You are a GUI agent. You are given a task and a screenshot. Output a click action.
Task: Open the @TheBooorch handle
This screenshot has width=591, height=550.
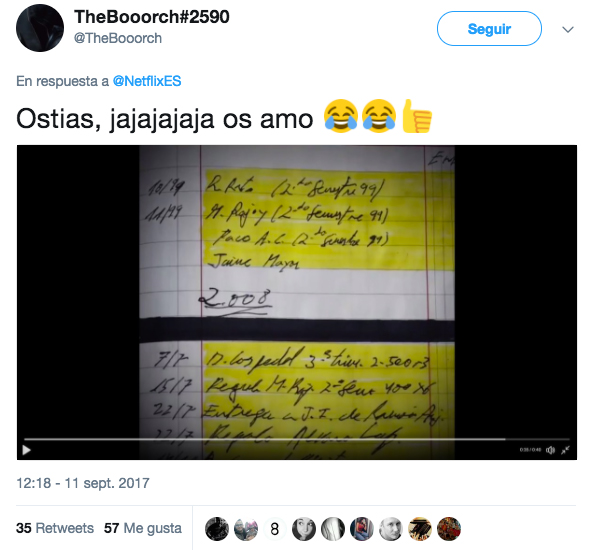[118, 38]
